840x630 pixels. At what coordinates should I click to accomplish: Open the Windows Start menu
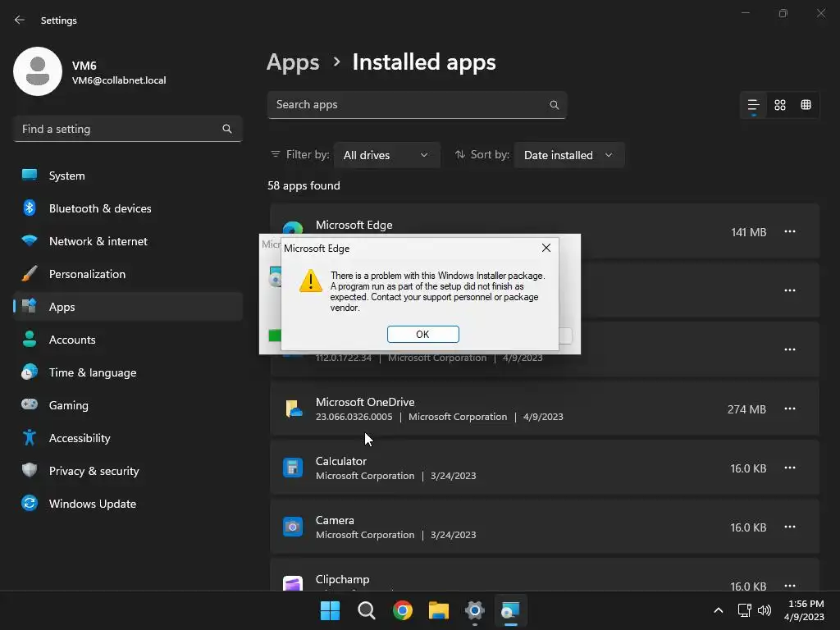[x=330, y=610]
